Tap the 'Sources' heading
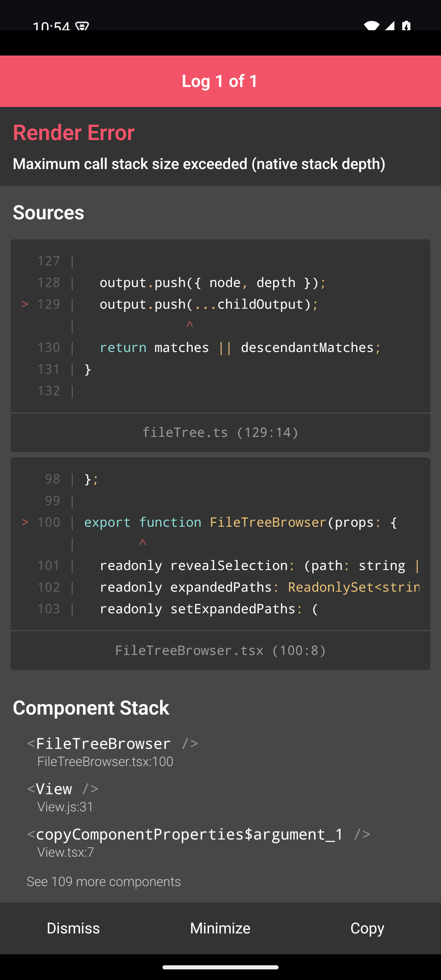441x980 pixels. [49, 213]
